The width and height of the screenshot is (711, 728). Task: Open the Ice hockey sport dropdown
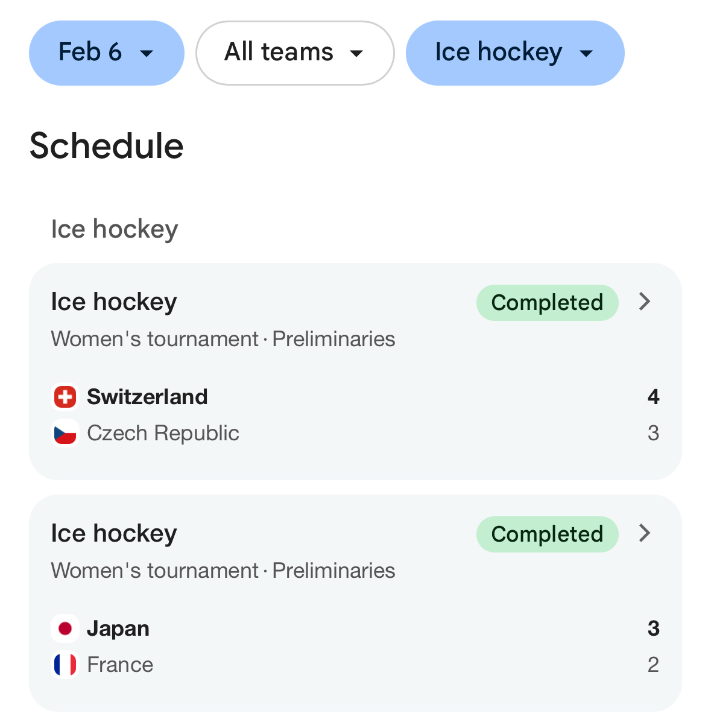[514, 53]
